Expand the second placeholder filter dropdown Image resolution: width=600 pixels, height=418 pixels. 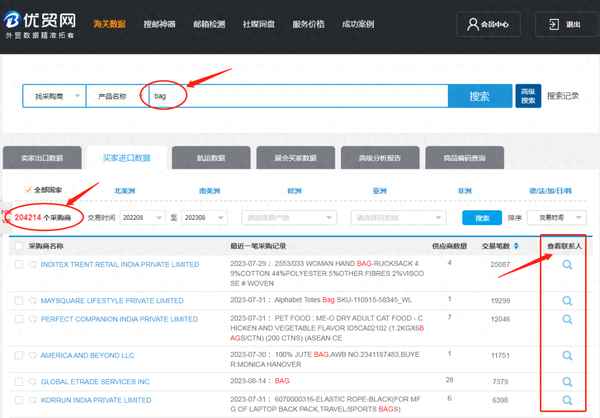coord(398,217)
